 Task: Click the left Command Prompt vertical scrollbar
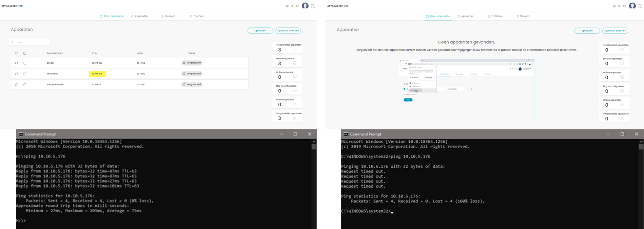point(314,184)
